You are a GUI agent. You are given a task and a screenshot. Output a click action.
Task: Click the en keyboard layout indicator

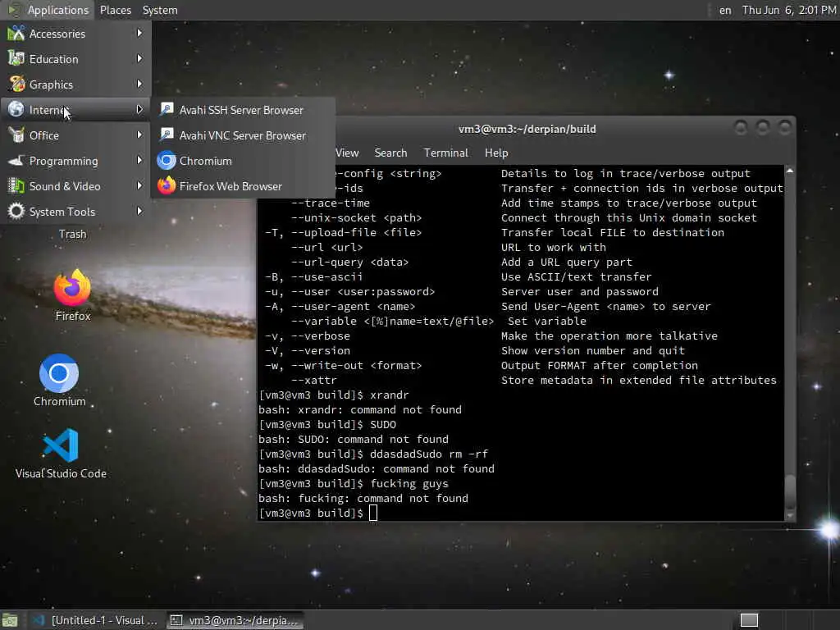point(725,10)
